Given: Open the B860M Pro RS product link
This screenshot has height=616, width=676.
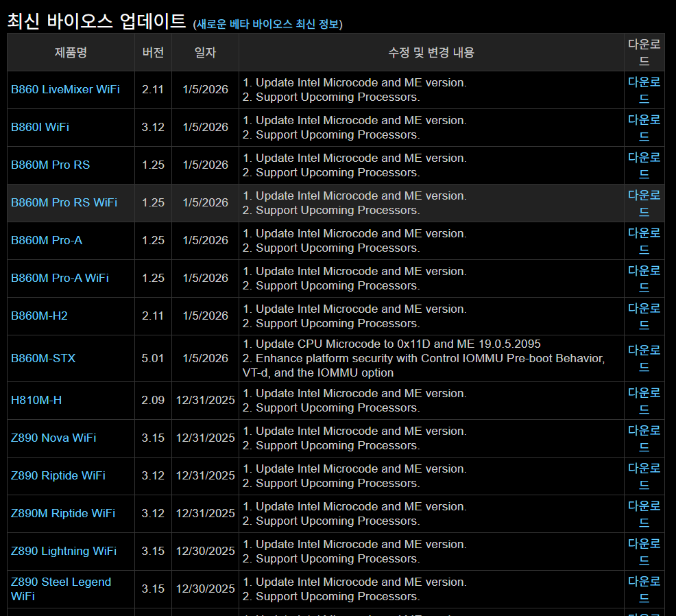Looking at the screenshot, I should pos(50,165).
